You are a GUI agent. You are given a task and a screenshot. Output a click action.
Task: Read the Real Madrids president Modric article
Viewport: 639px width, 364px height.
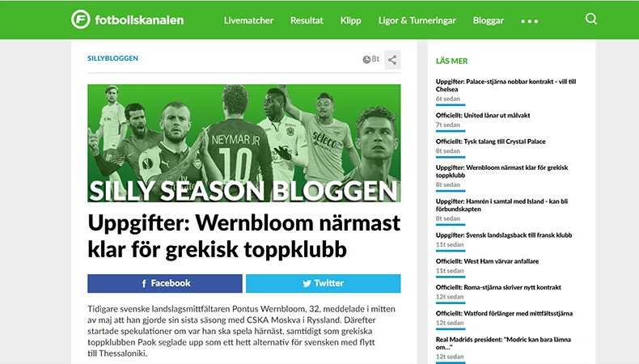503,343
